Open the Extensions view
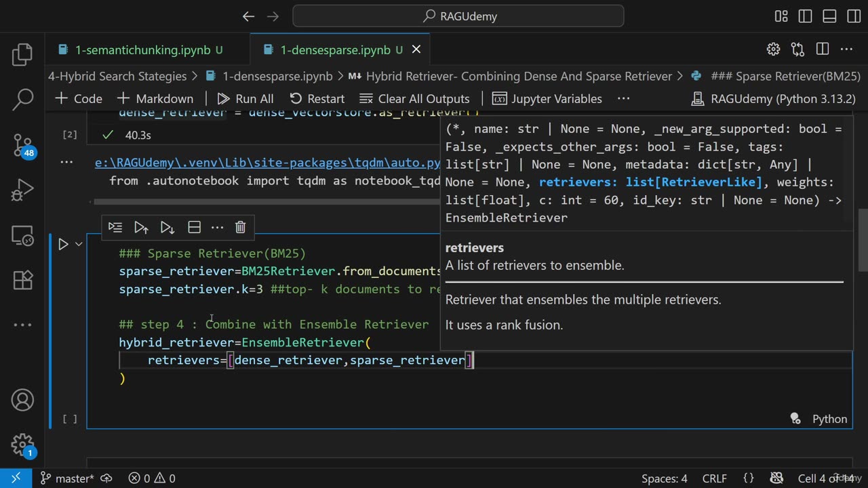The height and width of the screenshot is (488, 868). [x=22, y=279]
